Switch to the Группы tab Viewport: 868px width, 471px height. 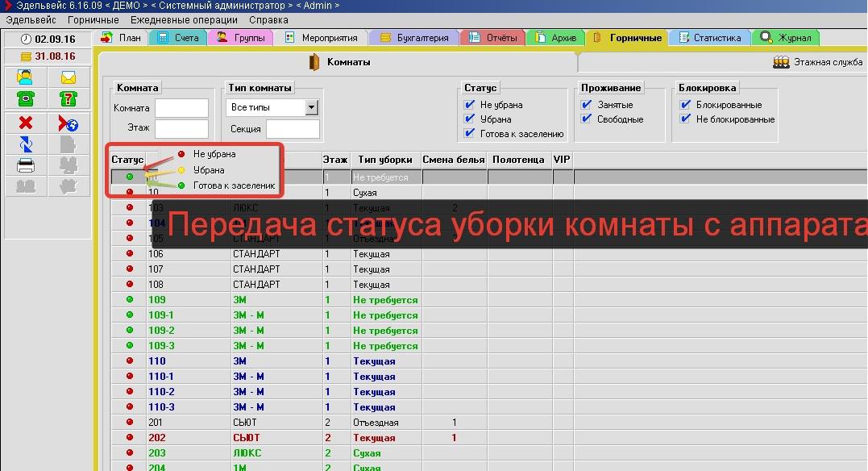point(241,38)
